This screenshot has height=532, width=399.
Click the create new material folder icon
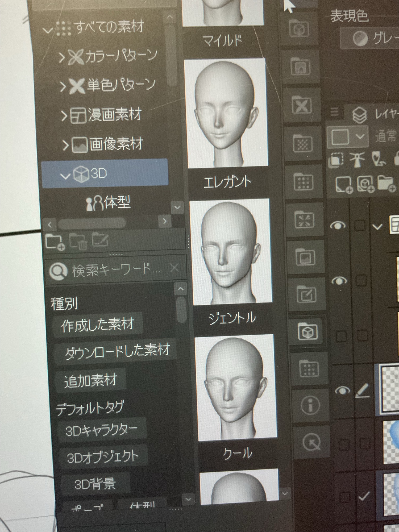55,242
